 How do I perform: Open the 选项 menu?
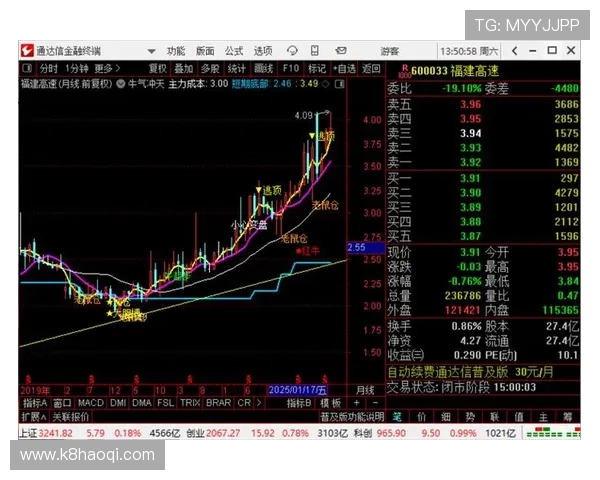click(263, 51)
